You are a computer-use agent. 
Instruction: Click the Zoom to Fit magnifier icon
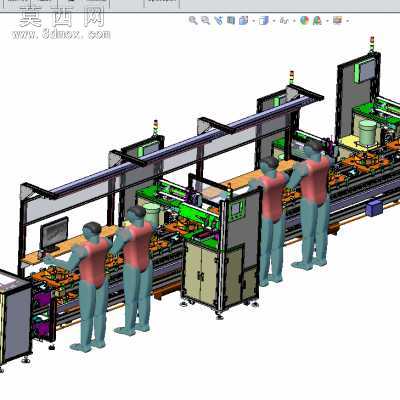[x=193, y=21]
